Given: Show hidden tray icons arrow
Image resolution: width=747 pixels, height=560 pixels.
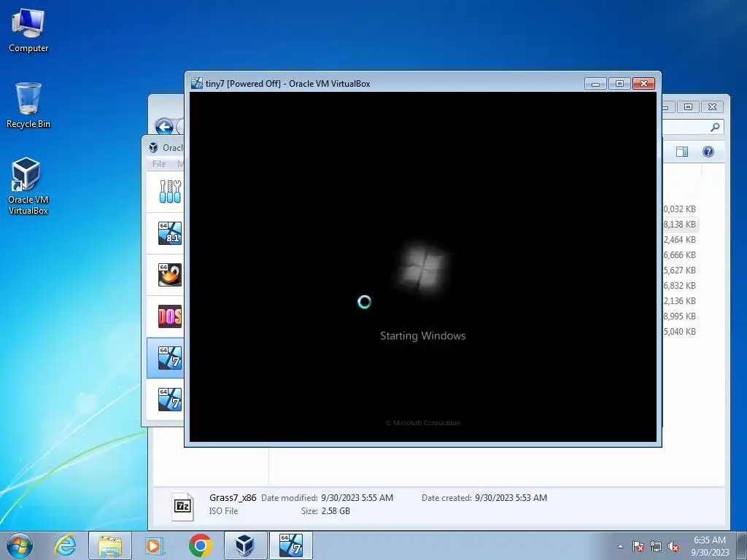Looking at the screenshot, I should 620,546.
